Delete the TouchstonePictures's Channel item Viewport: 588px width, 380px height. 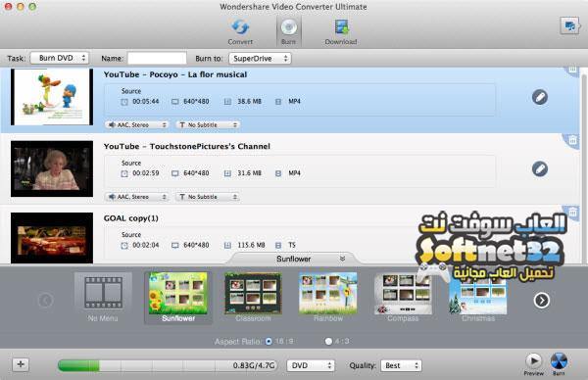pos(572,140)
